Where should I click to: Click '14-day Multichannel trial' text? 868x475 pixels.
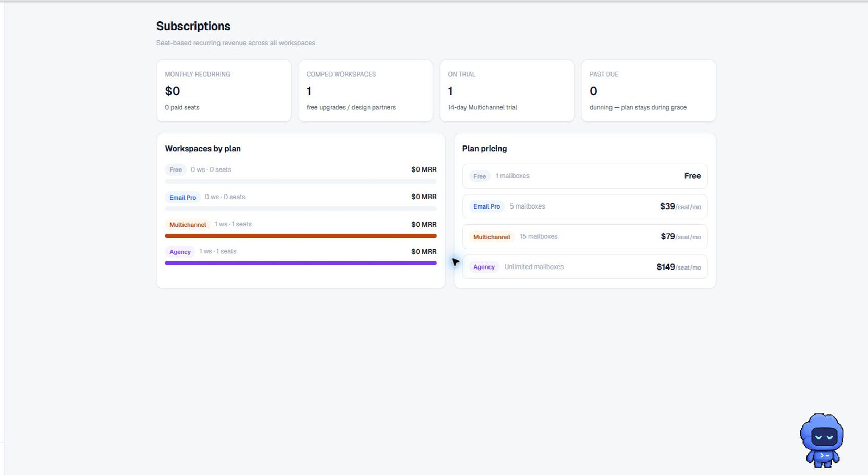[482, 107]
